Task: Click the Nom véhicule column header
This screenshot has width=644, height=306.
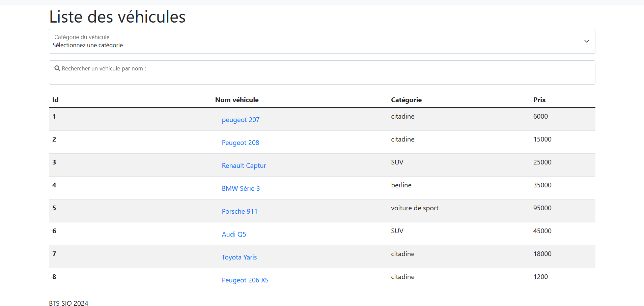Action: pyautogui.click(x=237, y=100)
